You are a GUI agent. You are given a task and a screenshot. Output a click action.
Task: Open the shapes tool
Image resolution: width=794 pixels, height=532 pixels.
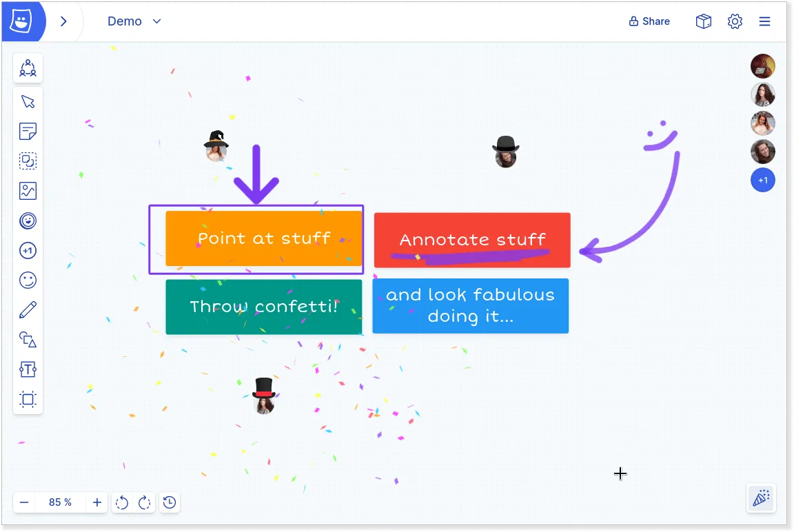point(28,339)
